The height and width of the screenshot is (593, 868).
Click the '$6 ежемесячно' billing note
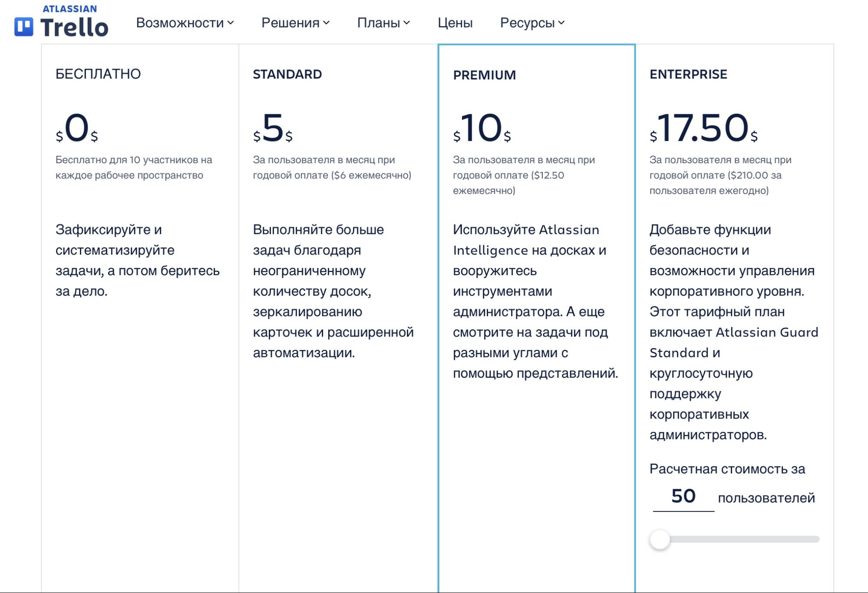(371, 175)
